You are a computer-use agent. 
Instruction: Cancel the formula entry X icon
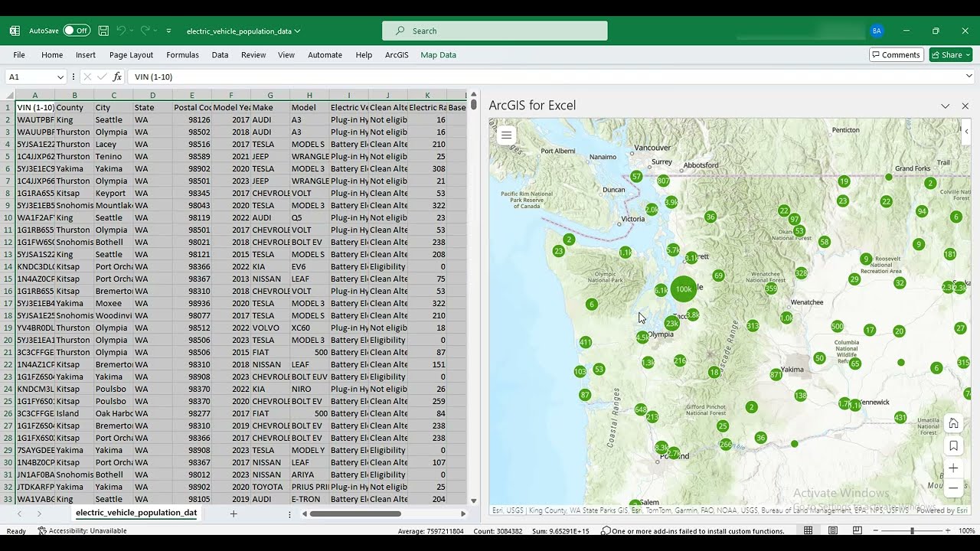(87, 77)
